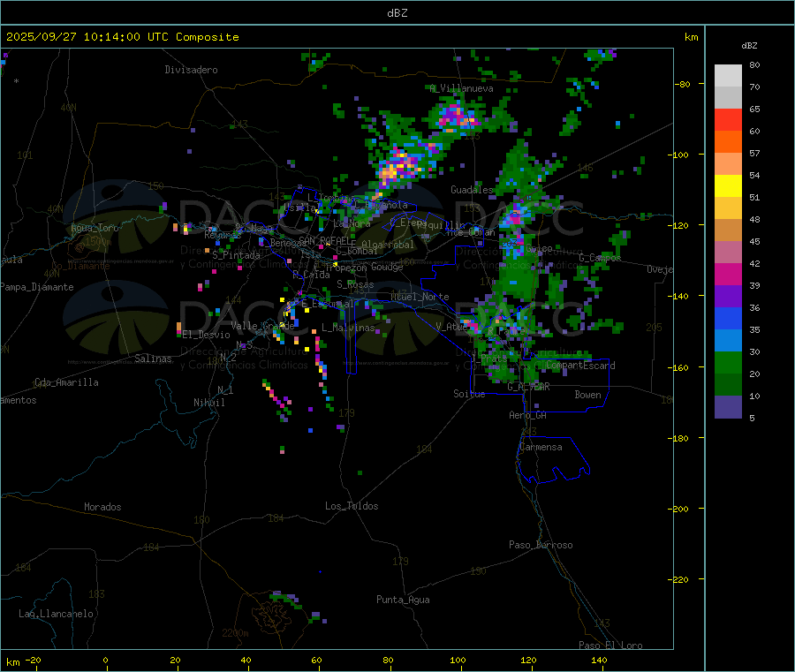Click the Valle_Grande label
This screenshot has width=795, height=672.
pos(262,325)
